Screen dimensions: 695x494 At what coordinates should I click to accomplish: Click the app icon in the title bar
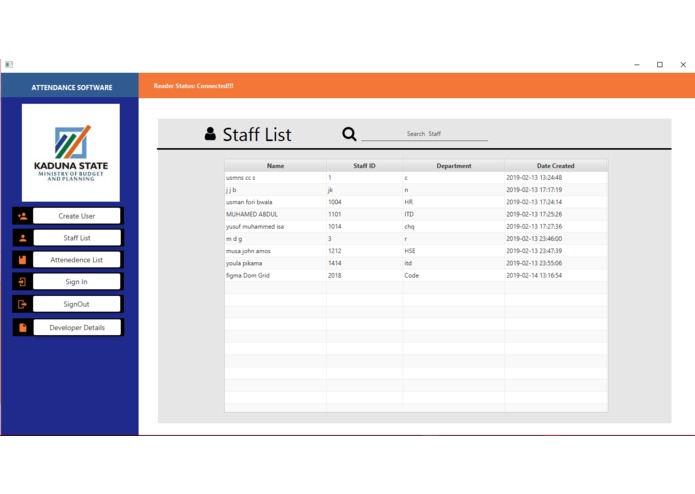(x=9, y=65)
